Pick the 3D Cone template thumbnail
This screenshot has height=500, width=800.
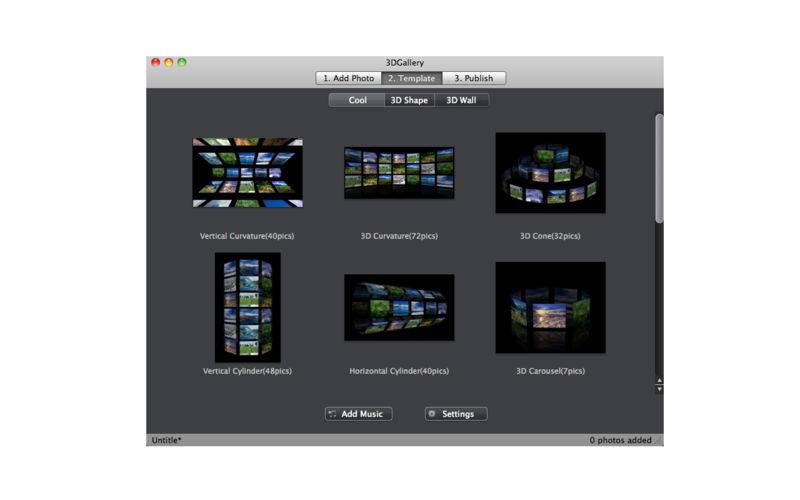point(551,173)
